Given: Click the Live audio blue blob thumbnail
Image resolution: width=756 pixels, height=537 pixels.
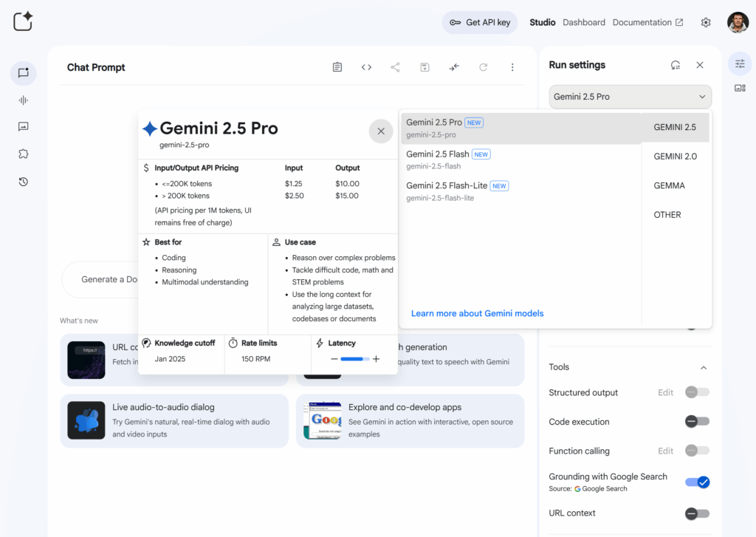Looking at the screenshot, I should [86, 420].
